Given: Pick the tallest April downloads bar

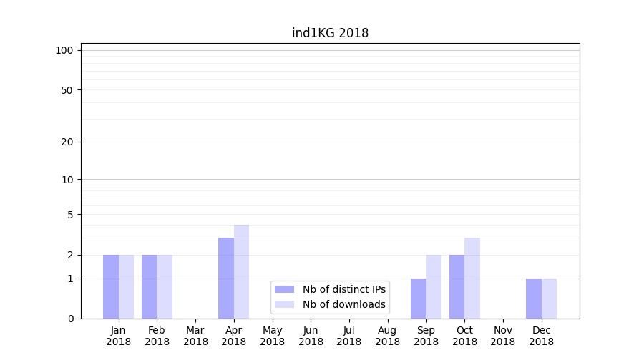Looking at the screenshot, I should pos(241,271).
